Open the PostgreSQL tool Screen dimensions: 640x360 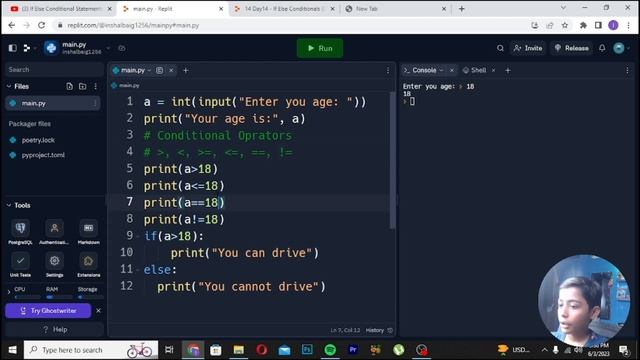pos(20,231)
